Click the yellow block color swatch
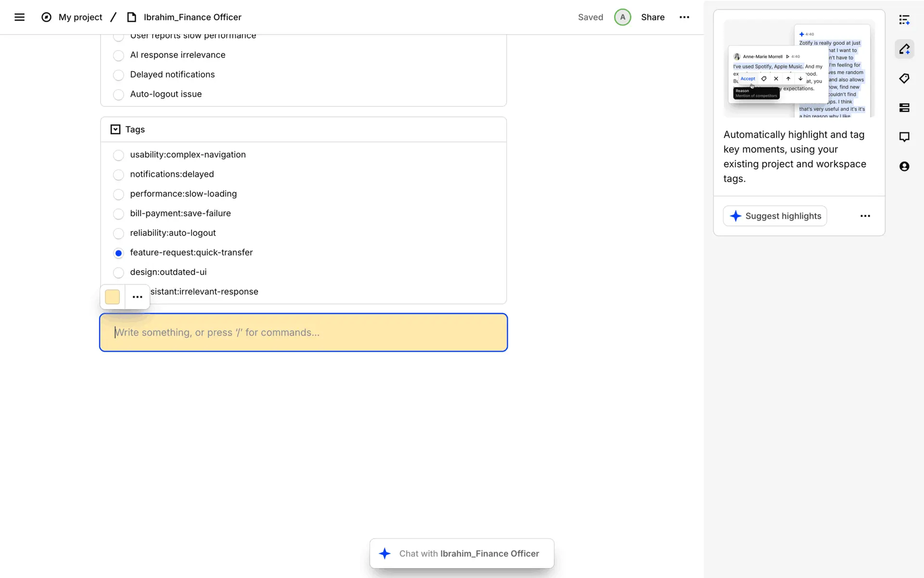The image size is (924, 578). [112, 297]
